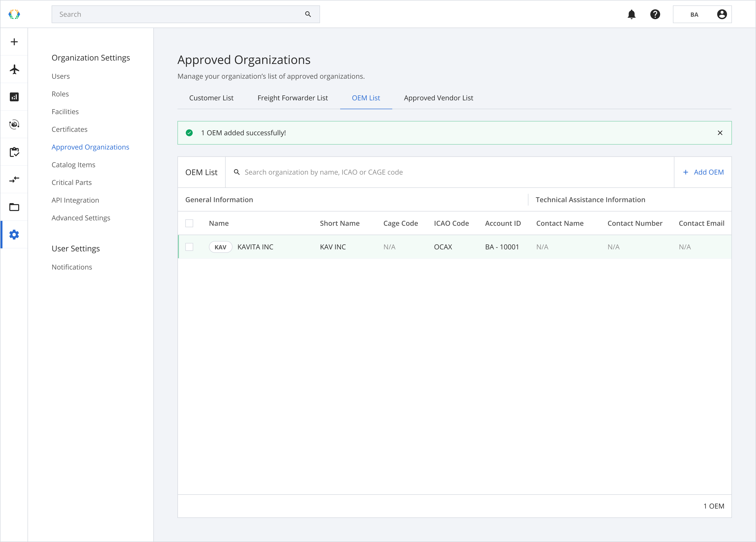
Task: Open Approved Organizations settings
Action: tap(90, 147)
